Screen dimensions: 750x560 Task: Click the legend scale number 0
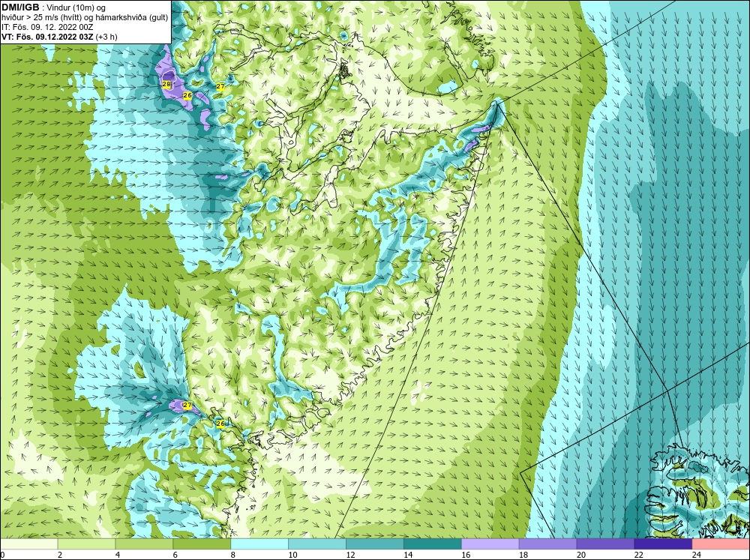coord(2,555)
